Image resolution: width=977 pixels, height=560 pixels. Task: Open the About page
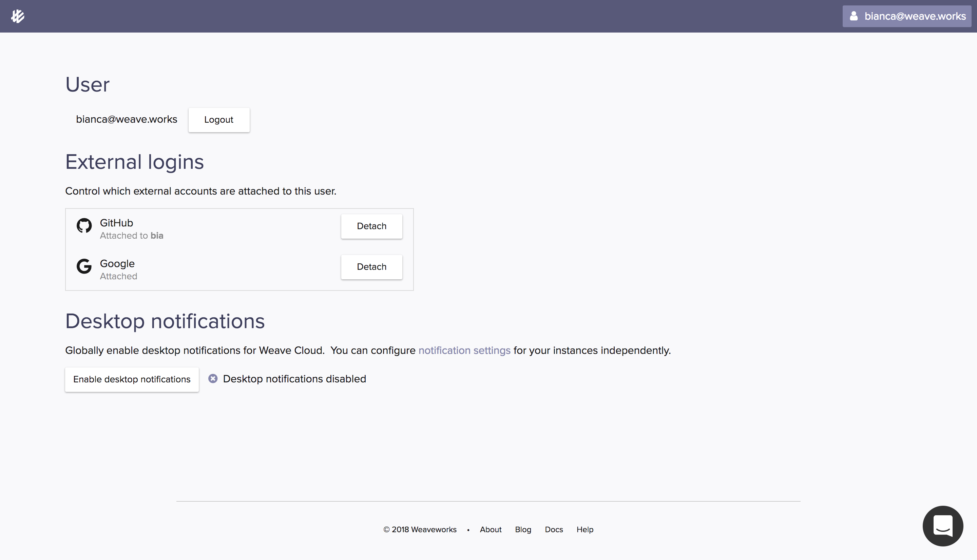pyautogui.click(x=490, y=529)
